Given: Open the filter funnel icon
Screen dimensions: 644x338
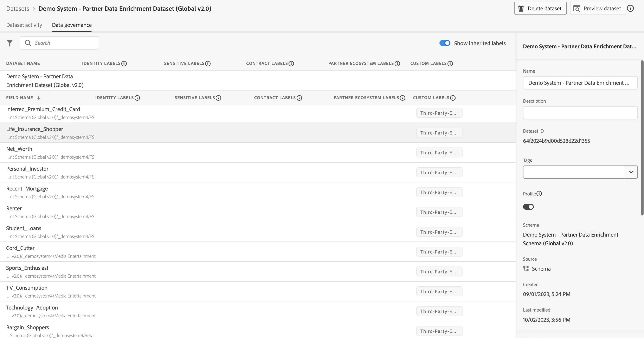Looking at the screenshot, I should (x=9, y=43).
